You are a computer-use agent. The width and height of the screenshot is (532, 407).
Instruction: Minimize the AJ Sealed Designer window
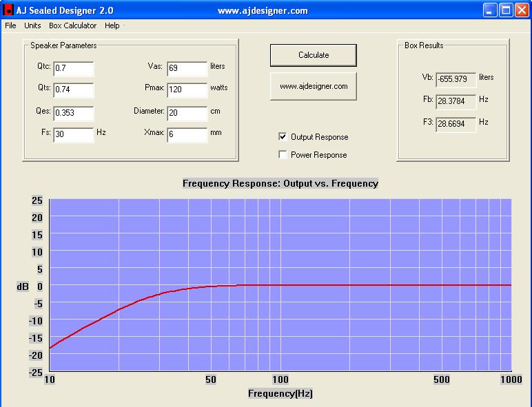pos(490,10)
